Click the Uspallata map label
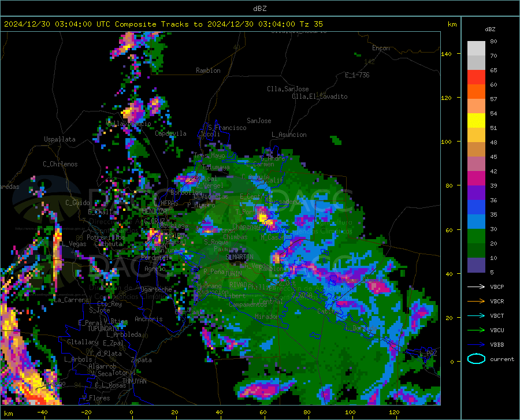 point(60,139)
